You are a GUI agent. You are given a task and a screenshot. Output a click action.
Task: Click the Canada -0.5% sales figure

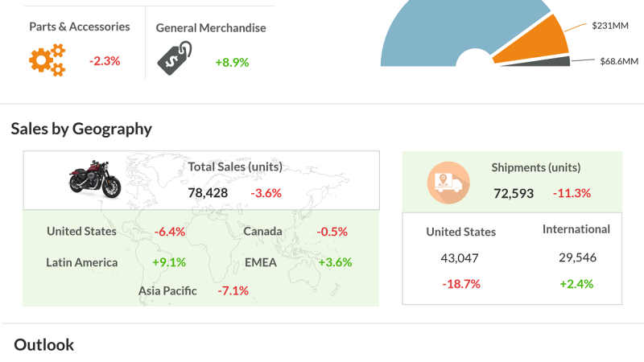332,232
